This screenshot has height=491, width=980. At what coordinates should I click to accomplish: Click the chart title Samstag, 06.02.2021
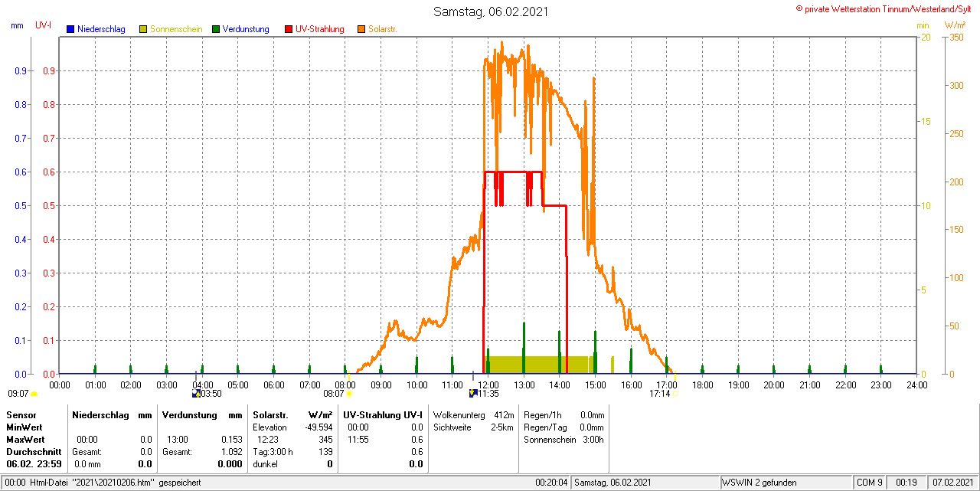tap(491, 11)
